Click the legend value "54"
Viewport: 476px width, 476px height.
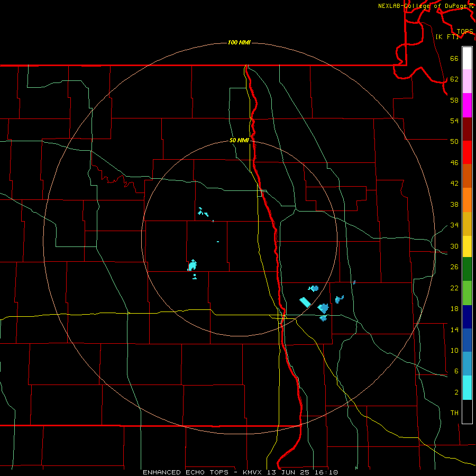tap(454, 121)
